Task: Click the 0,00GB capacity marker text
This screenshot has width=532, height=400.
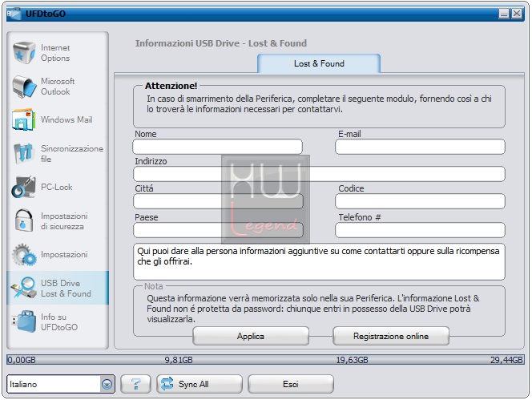Action: pyautogui.click(x=22, y=360)
